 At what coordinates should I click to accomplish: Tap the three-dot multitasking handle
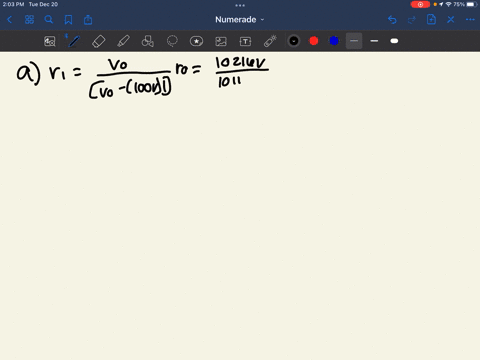tap(240, 5)
